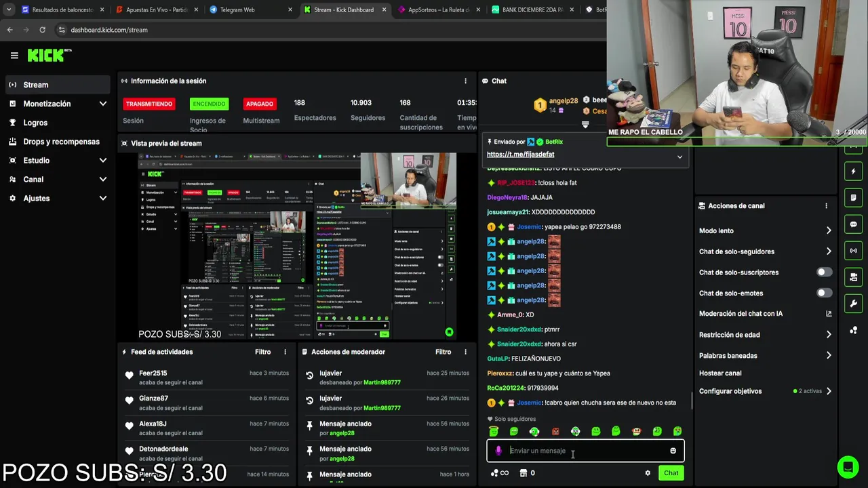Open the green support chat bubble
The width and height of the screenshot is (868, 488).
click(847, 467)
